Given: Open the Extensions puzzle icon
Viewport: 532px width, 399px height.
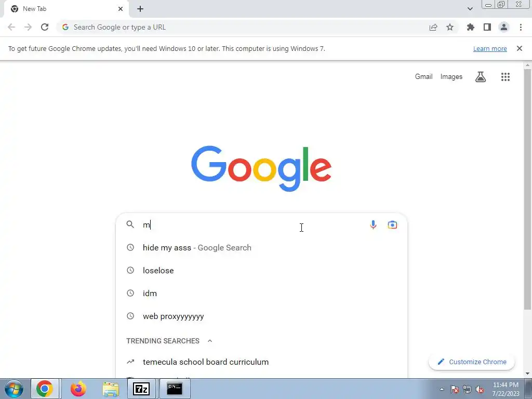Looking at the screenshot, I should pyautogui.click(x=470, y=27).
